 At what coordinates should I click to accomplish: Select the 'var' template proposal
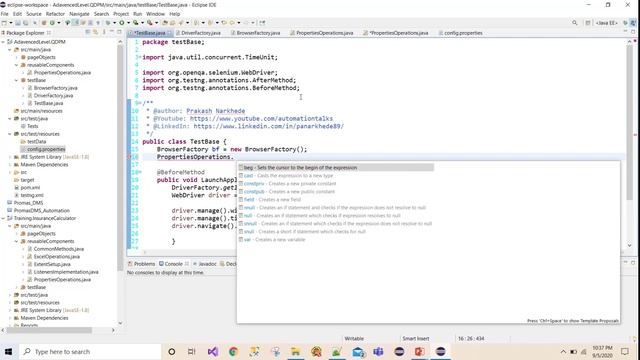335,240
